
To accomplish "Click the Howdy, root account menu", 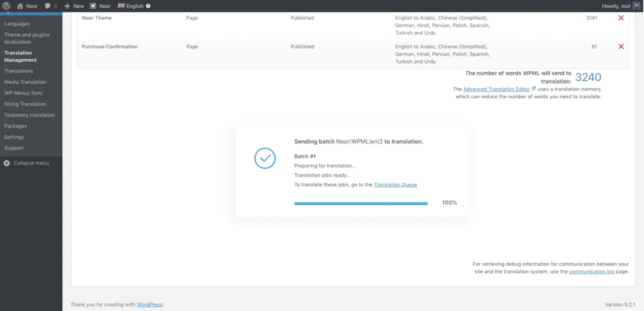I will pyautogui.click(x=621, y=6).
